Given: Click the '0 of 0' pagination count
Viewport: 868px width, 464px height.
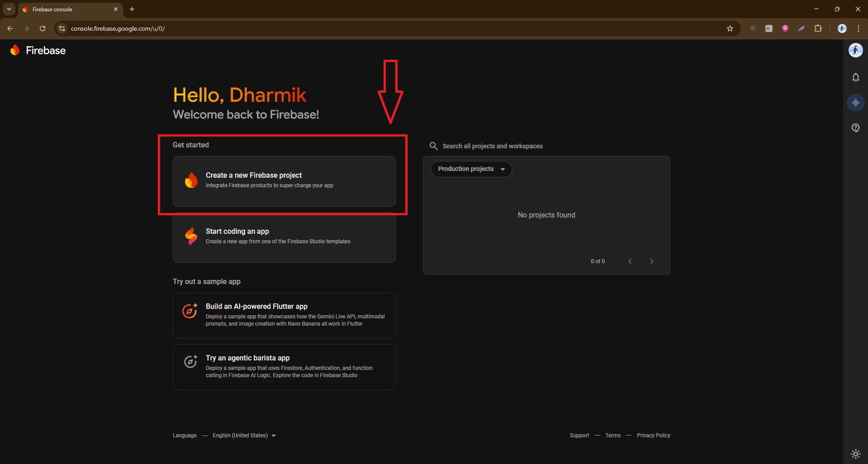Looking at the screenshot, I should (598, 261).
